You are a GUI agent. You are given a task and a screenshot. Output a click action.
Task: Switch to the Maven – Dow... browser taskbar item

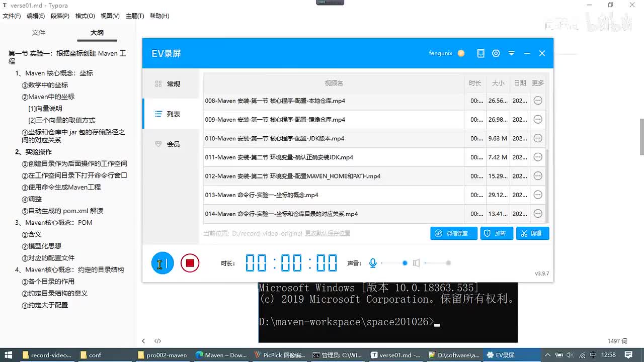(x=221, y=355)
